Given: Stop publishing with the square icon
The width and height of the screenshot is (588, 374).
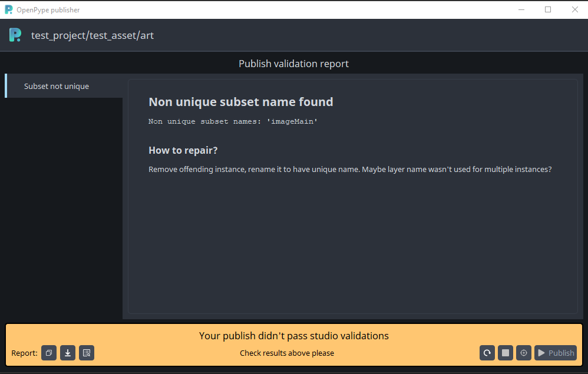Looking at the screenshot, I should click(506, 353).
